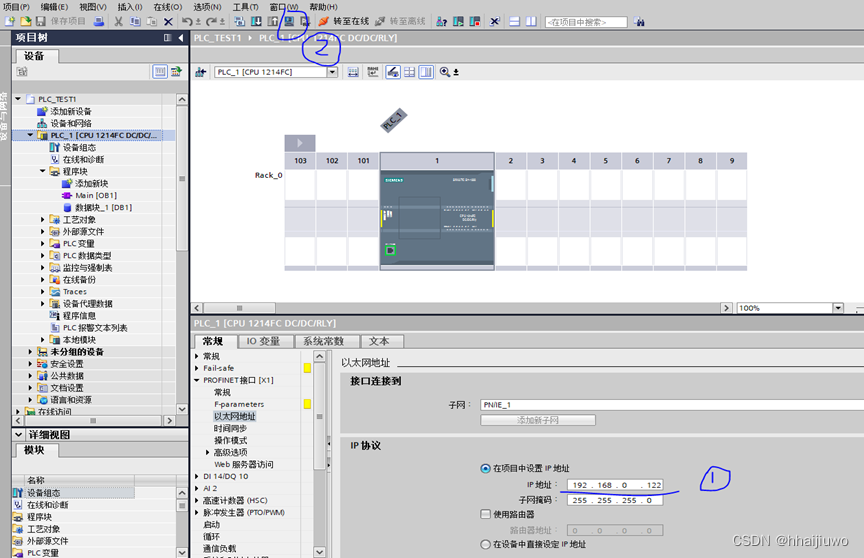Click the Compile icon in main toolbar
This screenshot has height=558, width=864.
click(239, 21)
